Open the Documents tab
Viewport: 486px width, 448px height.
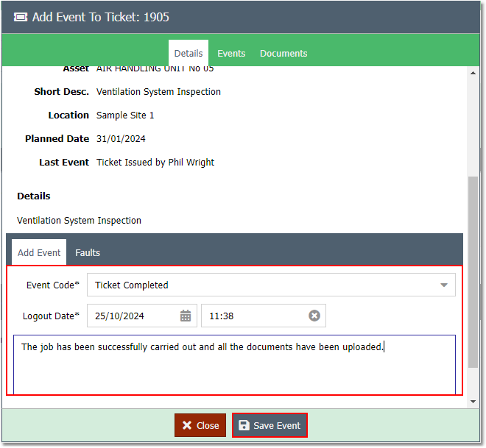pos(283,53)
